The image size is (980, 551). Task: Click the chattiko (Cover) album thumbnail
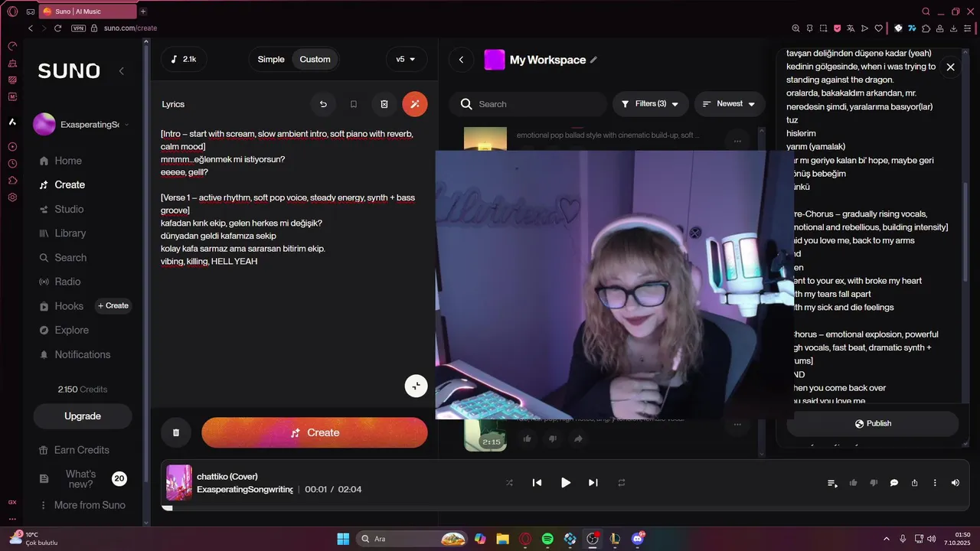coord(179,483)
